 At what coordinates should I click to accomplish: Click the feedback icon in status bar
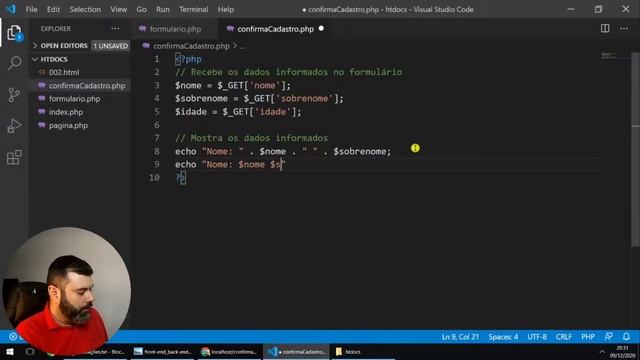pos(608,337)
